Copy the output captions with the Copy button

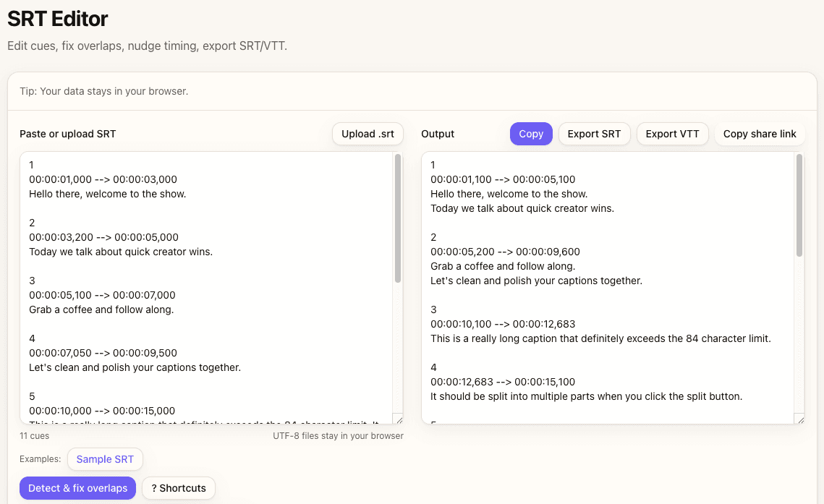[531, 134]
